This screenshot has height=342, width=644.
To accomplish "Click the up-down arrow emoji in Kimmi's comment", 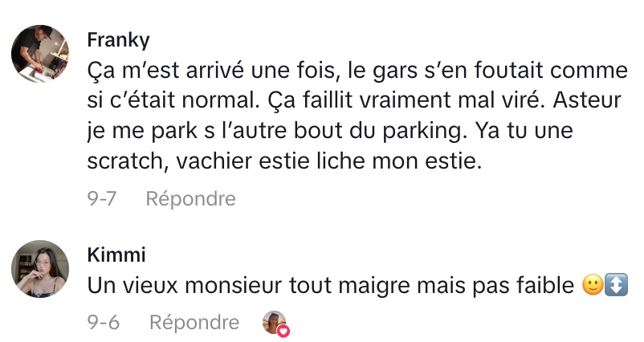I will (616, 285).
